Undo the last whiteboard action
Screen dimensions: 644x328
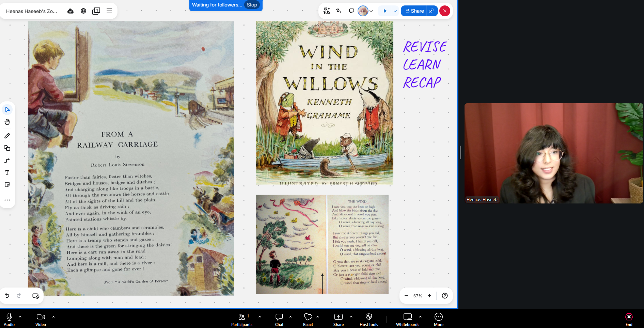tap(7, 296)
